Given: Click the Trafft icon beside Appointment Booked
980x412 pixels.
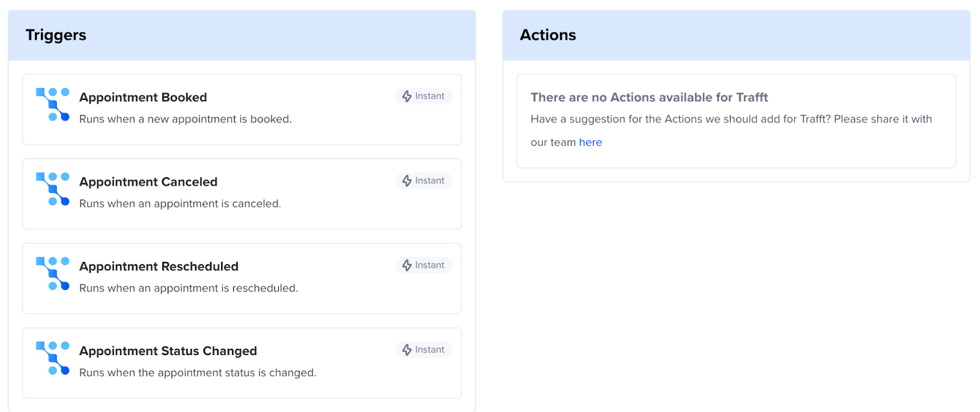Looking at the screenshot, I should [53, 104].
